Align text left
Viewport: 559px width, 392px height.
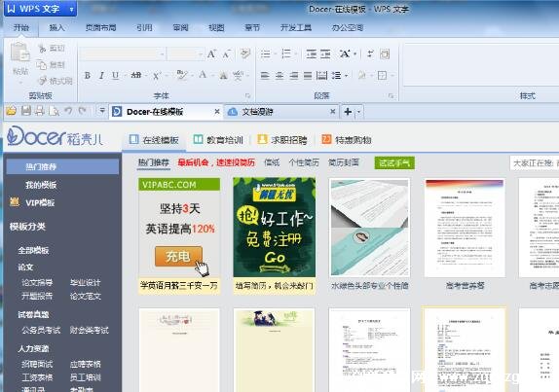[265, 75]
